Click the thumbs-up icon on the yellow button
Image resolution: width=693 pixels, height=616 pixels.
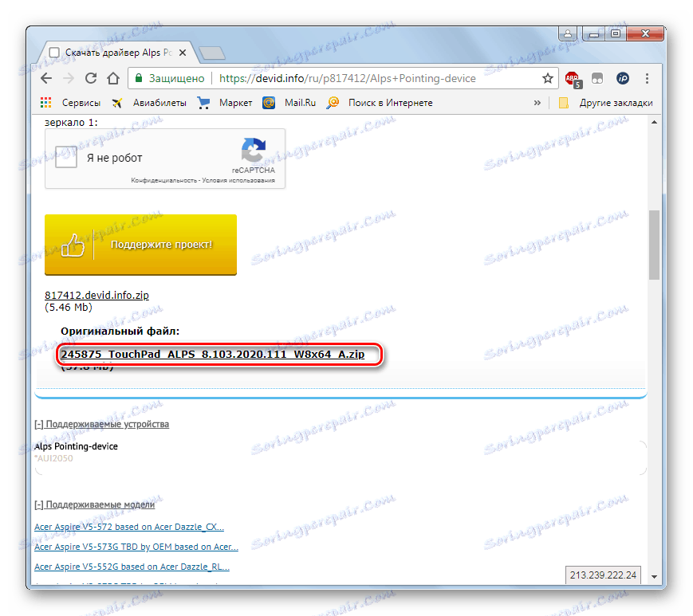pos(73,245)
